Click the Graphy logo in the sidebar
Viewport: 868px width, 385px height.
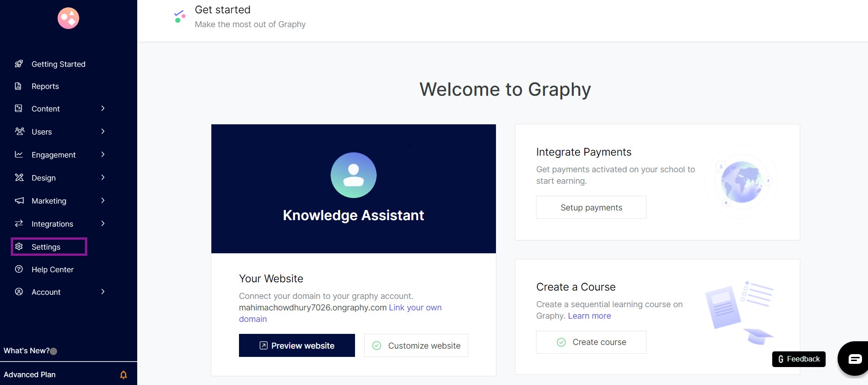click(x=68, y=18)
